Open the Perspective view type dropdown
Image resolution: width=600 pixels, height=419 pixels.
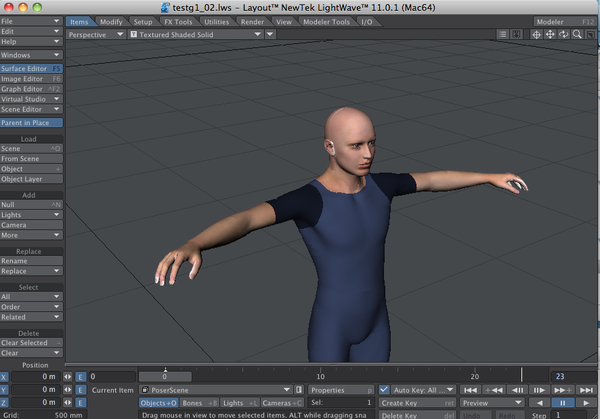tap(95, 35)
